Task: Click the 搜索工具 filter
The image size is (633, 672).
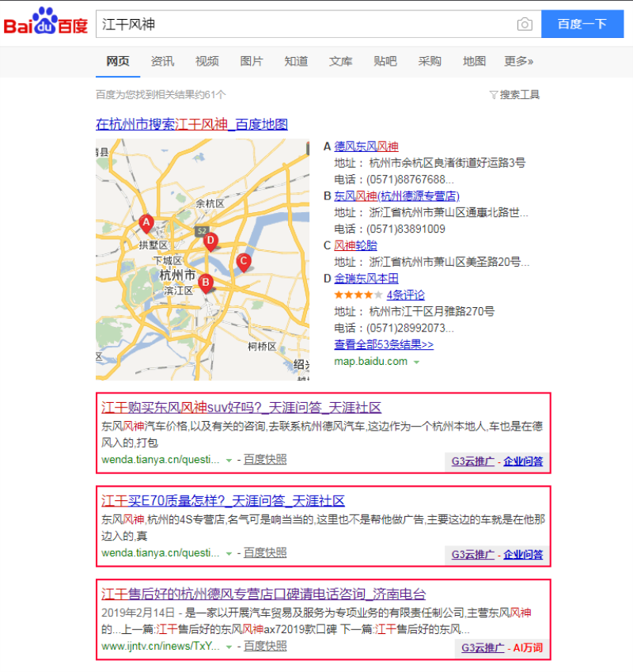Action: tap(514, 95)
